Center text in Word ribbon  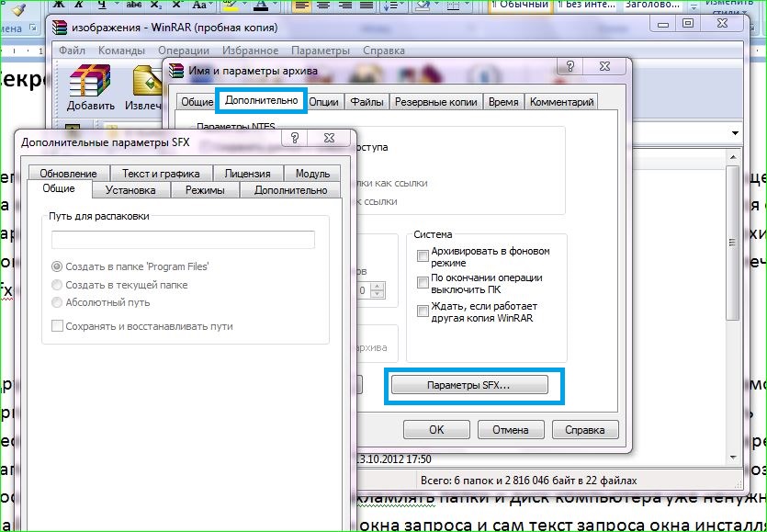pos(323,5)
